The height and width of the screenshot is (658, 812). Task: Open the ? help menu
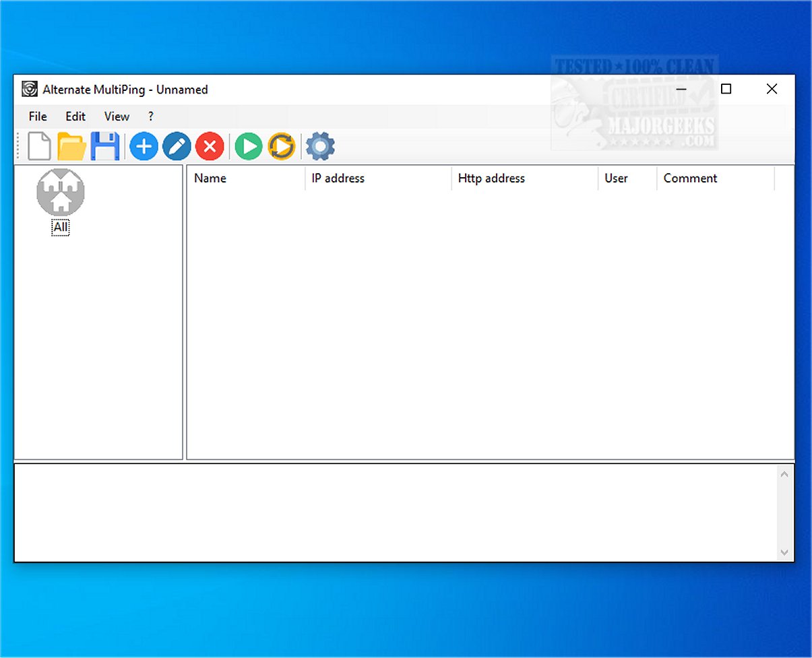pos(151,117)
